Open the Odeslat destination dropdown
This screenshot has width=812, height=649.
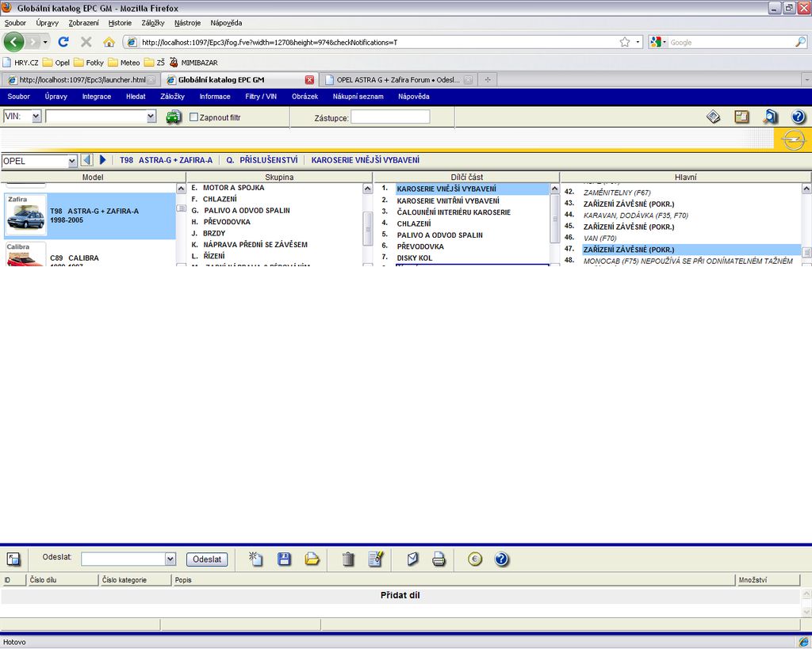[170, 559]
